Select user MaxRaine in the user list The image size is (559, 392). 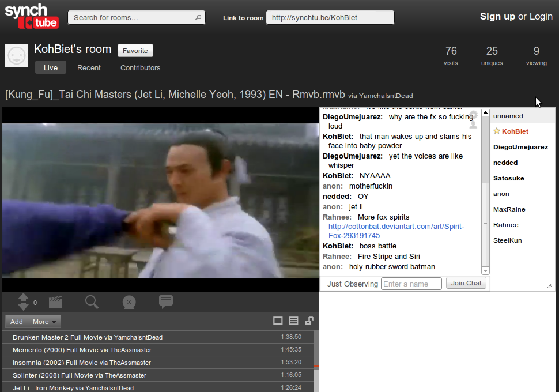523,209
